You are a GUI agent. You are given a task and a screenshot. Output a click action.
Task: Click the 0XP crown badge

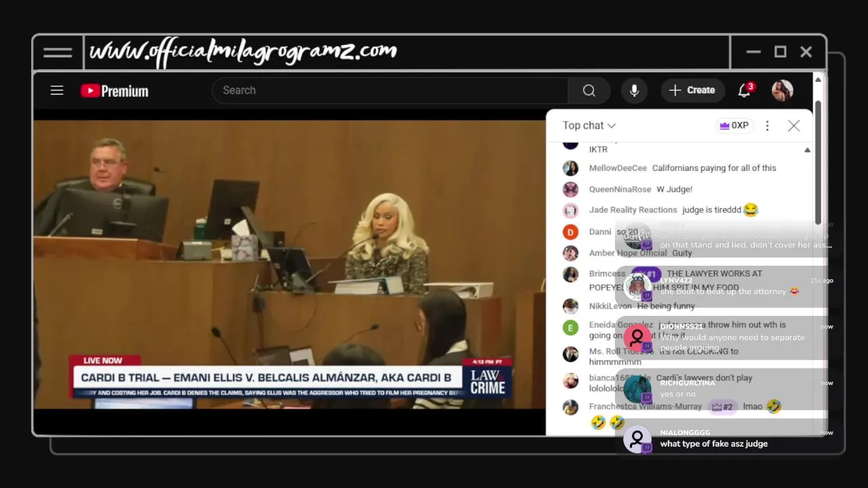[x=734, y=125]
